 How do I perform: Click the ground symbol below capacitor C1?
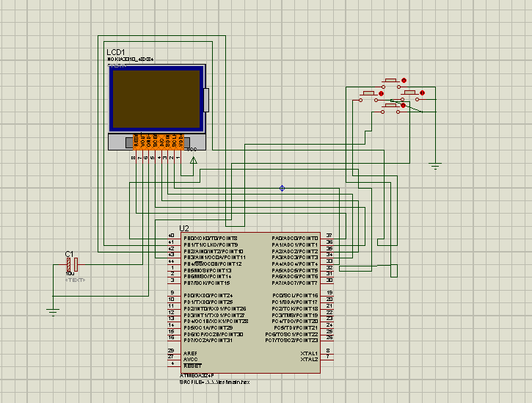pyautogui.click(x=53, y=312)
